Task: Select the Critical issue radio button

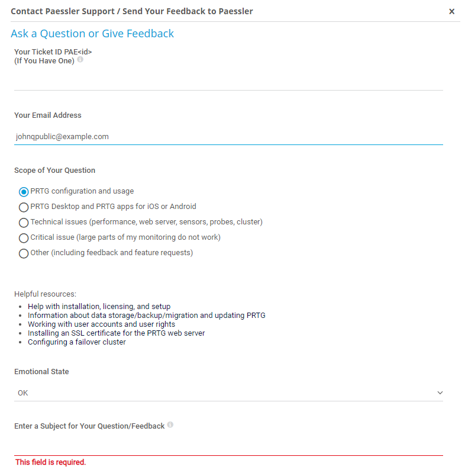Action: pos(24,238)
